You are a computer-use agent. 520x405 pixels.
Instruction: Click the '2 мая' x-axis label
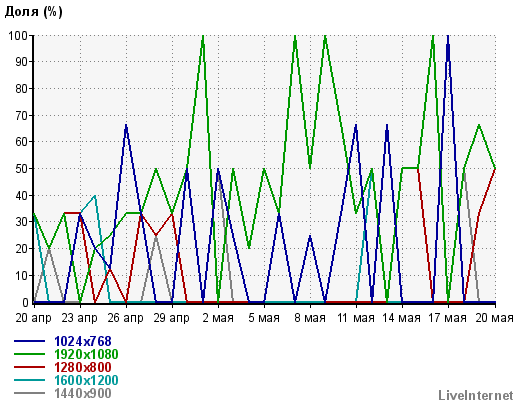218,318
